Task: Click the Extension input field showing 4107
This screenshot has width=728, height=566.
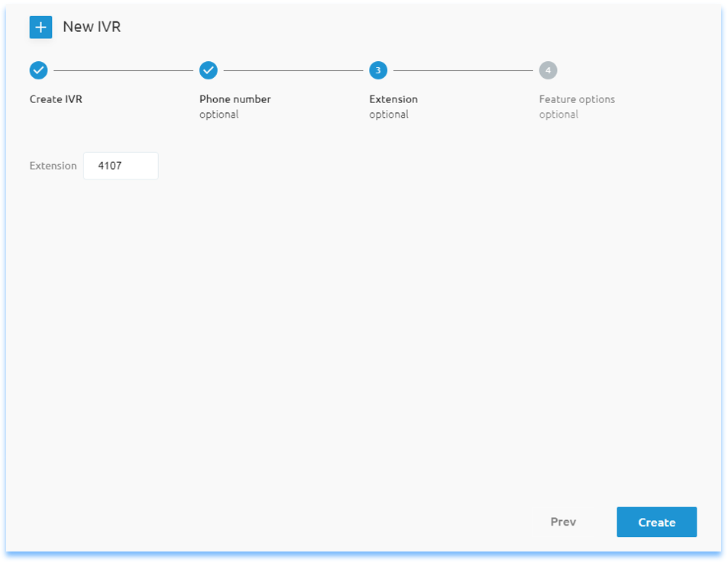Action: coord(121,166)
